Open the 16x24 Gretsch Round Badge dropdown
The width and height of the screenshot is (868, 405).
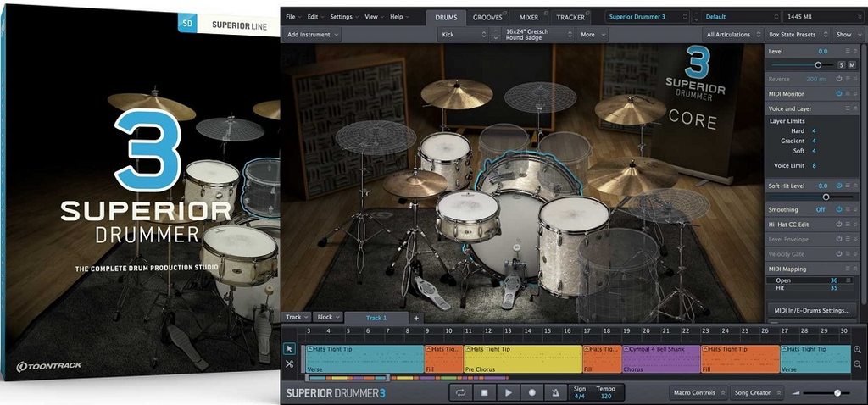pyautogui.click(x=538, y=34)
